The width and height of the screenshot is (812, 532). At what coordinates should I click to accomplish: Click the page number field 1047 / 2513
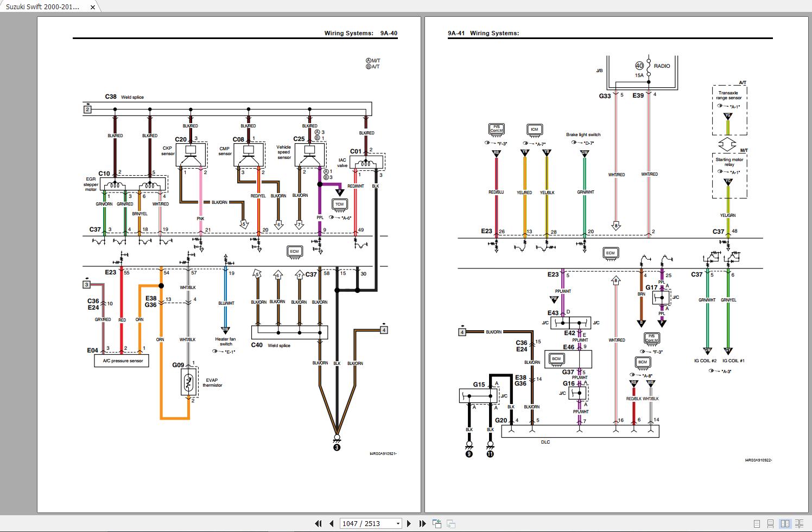click(367, 523)
